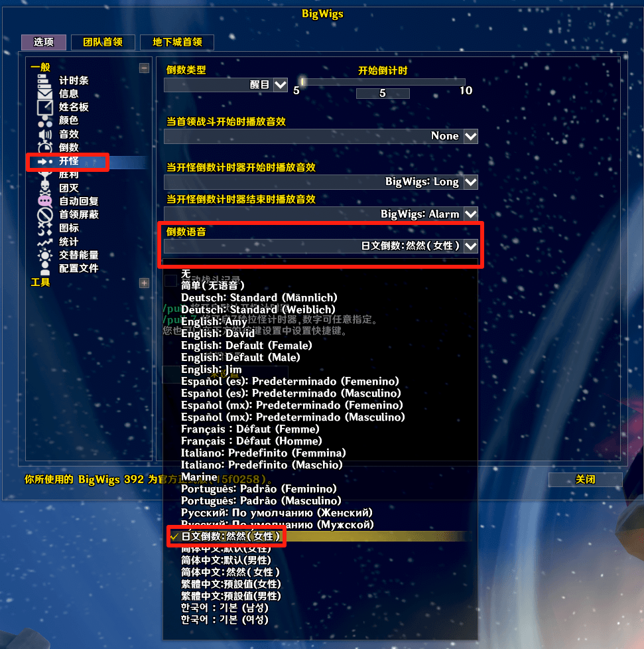This screenshot has height=649, width=644.
Task: Open the 计时条 bars settings icon
Action: tap(44, 80)
